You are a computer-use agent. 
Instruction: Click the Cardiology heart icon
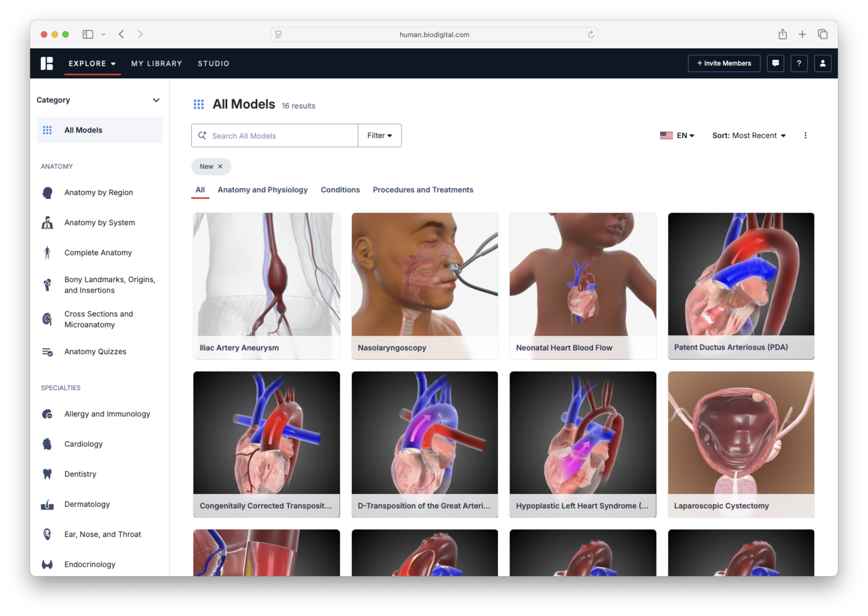point(47,444)
